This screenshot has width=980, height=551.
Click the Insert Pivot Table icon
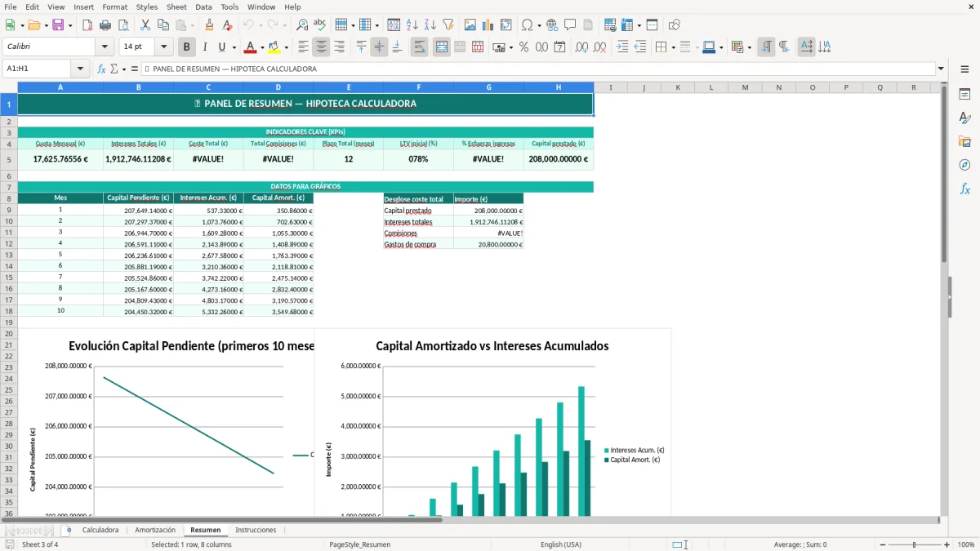tap(506, 25)
